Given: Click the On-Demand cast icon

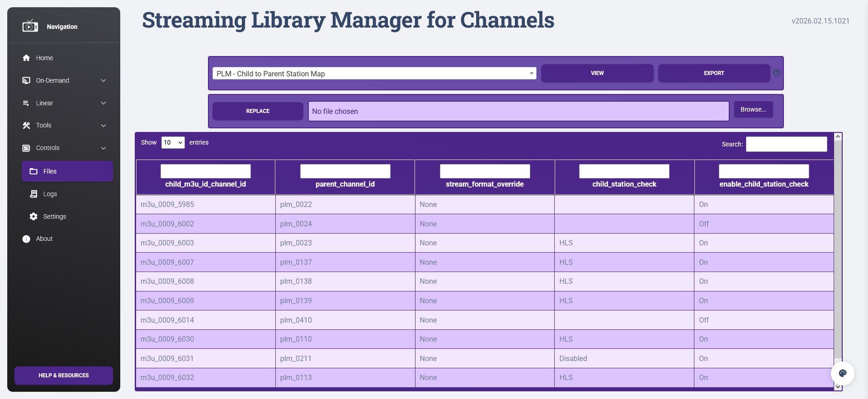Looking at the screenshot, I should (26, 80).
